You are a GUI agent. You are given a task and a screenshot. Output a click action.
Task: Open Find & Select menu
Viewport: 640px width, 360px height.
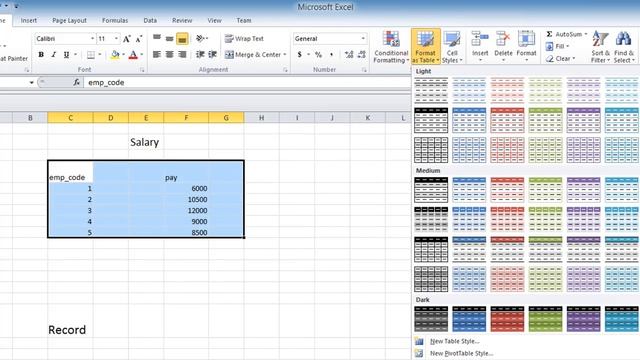coord(624,47)
